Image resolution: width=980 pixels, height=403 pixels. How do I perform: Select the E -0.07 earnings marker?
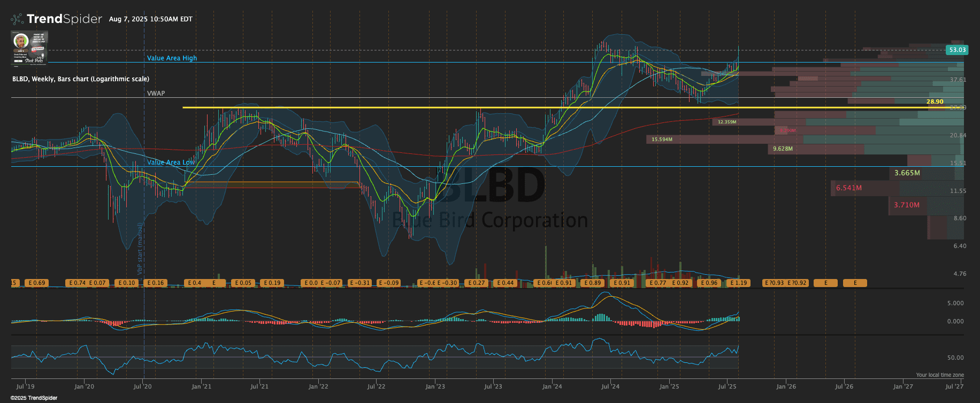331,283
